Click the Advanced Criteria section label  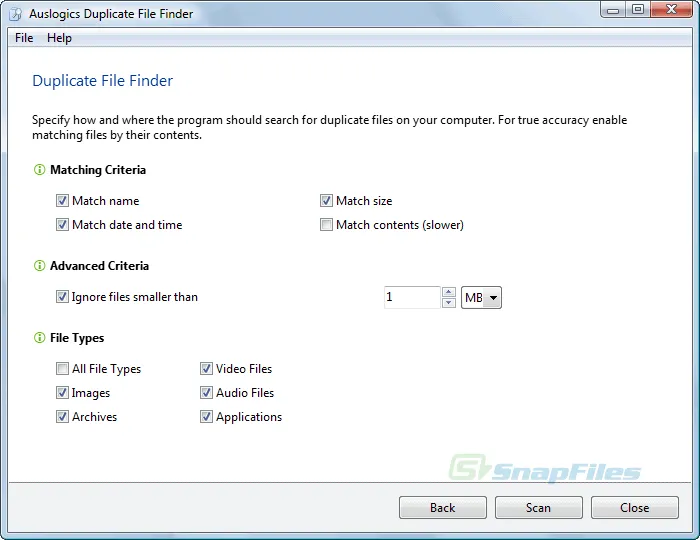pos(100,266)
